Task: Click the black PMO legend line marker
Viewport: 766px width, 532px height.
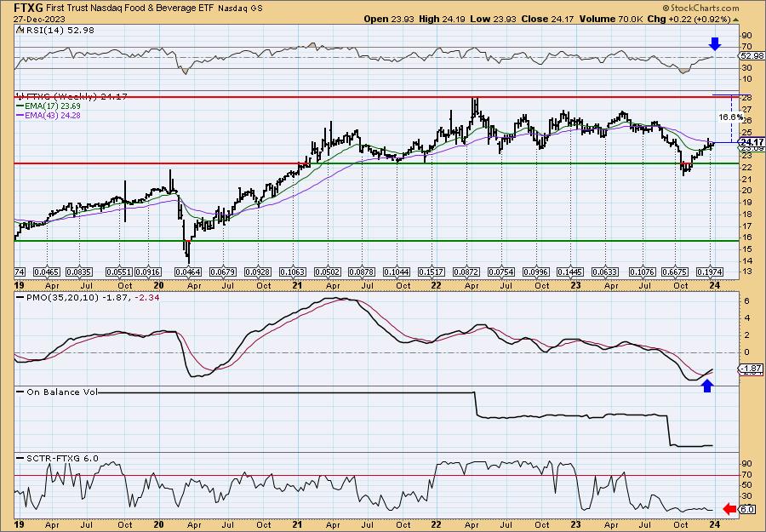Action: tap(20, 298)
